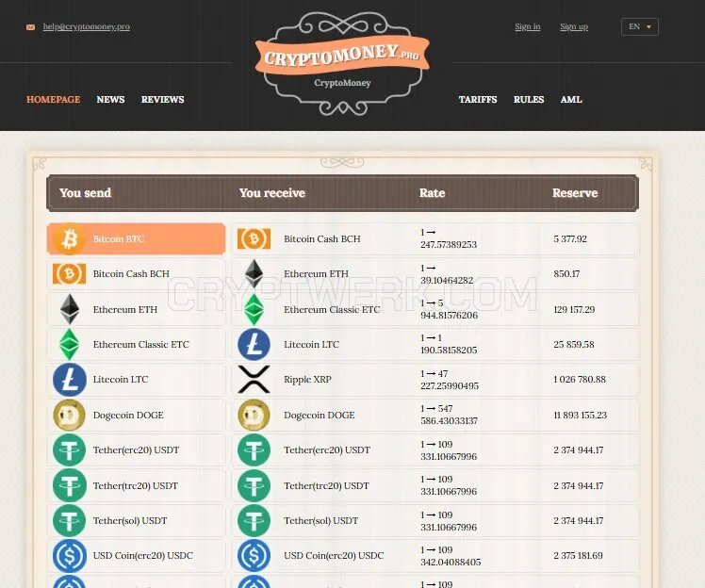Click Ethereum ETH icon in You receive column
This screenshot has width=705, height=588.
point(254,273)
